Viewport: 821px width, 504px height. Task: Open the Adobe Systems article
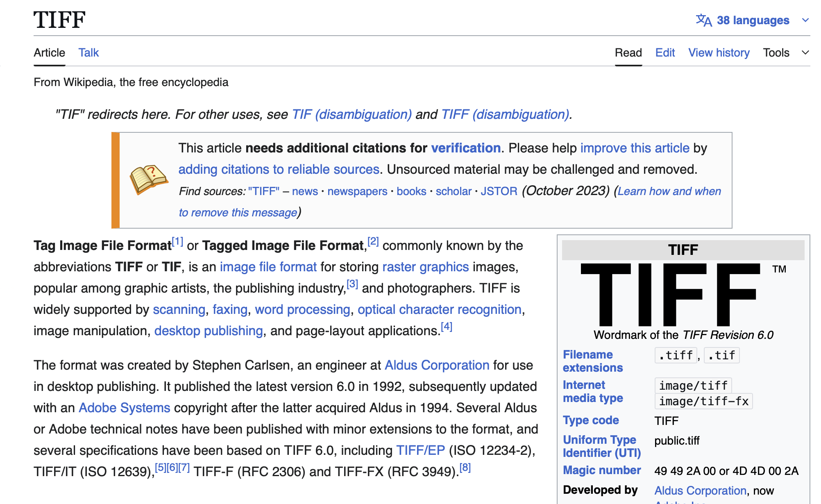[x=124, y=408]
